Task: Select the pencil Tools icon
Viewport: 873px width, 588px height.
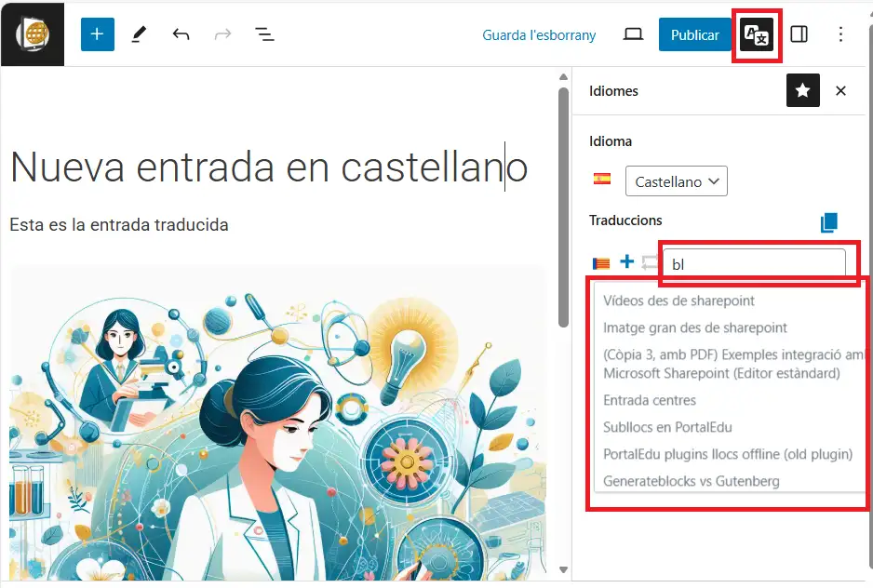Action: pos(139,34)
